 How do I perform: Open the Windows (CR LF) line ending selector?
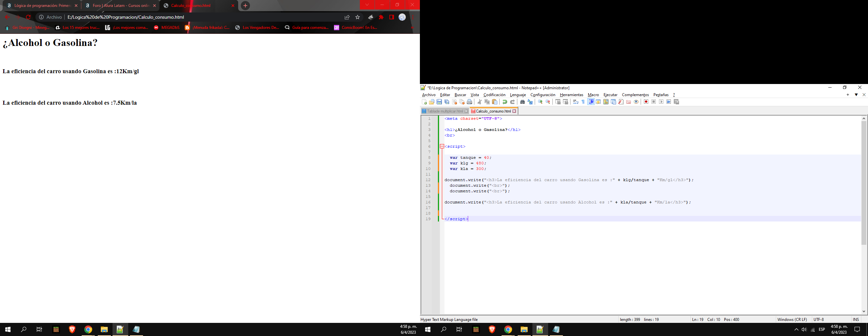(x=792, y=320)
